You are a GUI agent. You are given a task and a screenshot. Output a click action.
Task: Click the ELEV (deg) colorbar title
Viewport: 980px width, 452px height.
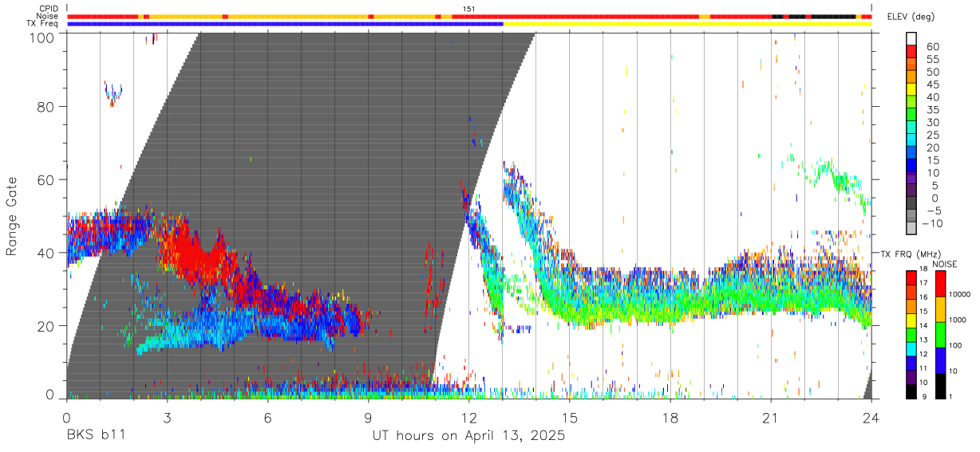[x=911, y=17]
